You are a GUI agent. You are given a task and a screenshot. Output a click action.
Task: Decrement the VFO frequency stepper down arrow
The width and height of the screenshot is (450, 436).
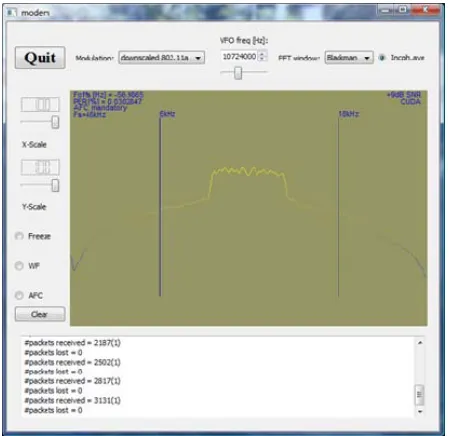click(263, 59)
